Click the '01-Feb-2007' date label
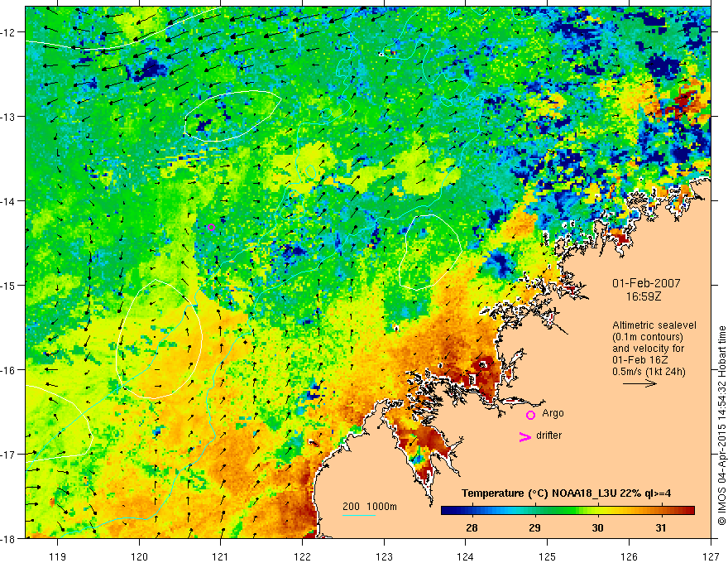The height and width of the screenshot is (563, 728). point(646,283)
